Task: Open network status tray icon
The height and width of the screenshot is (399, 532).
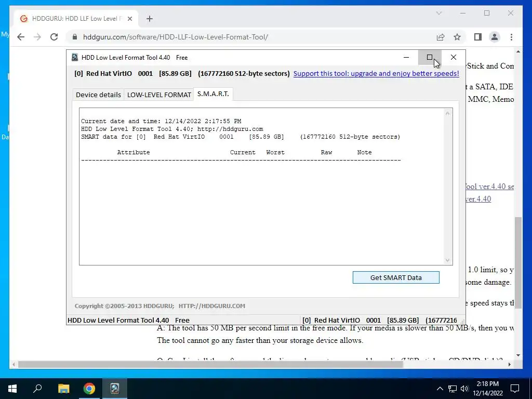Action: [453, 389]
